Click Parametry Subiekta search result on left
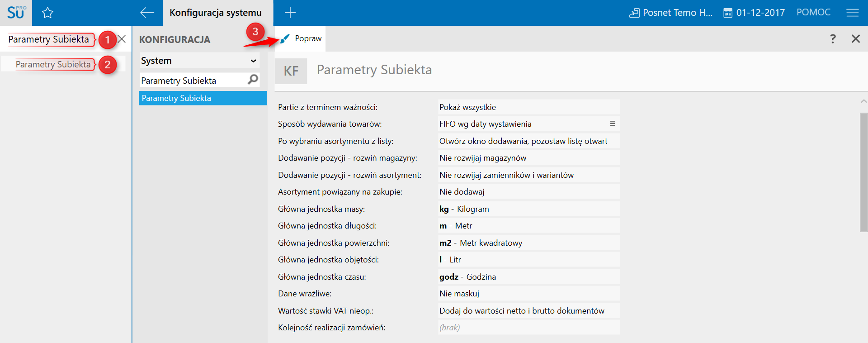The width and height of the screenshot is (868, 343). [x=53, y=64]
